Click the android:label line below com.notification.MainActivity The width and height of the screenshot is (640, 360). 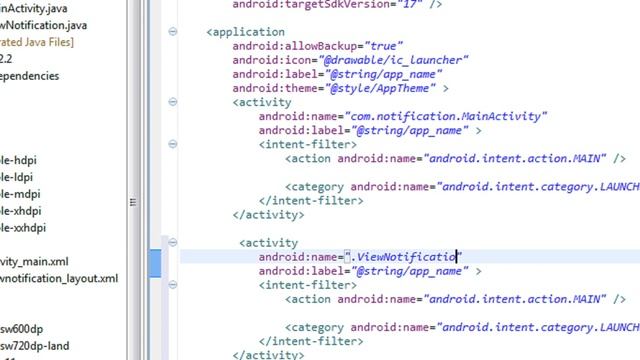click(370, 131)
